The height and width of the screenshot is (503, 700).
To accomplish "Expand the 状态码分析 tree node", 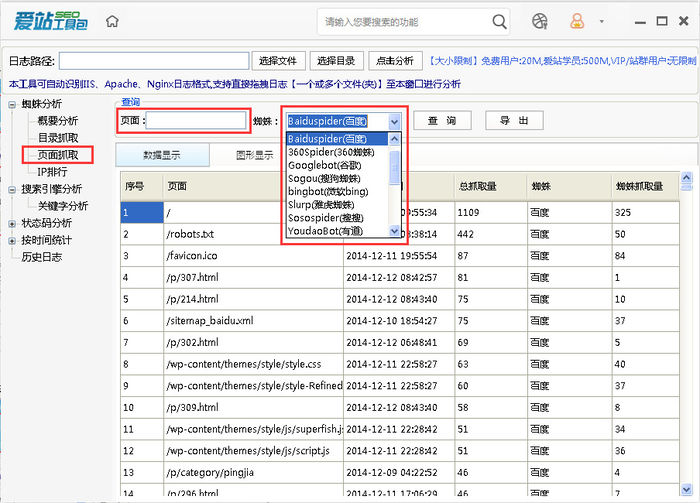I will [x=12, y=224].
